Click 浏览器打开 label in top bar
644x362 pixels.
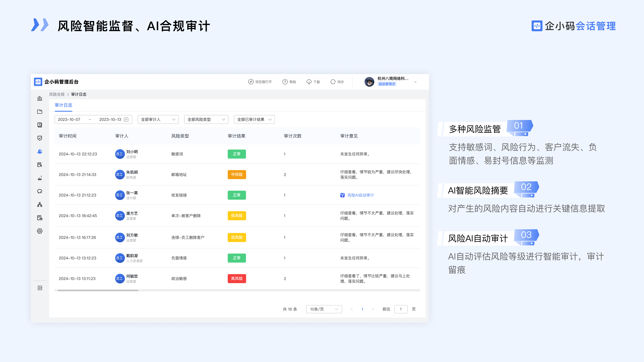(x=264, y=82)
